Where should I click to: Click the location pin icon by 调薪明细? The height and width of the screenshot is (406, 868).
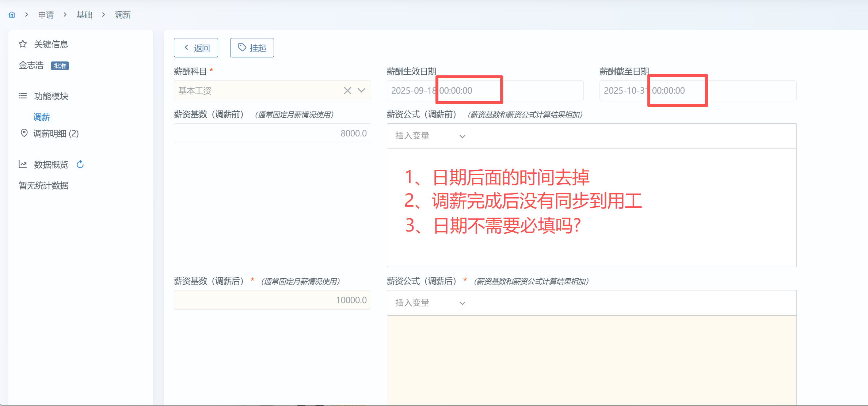click(24, 133)
